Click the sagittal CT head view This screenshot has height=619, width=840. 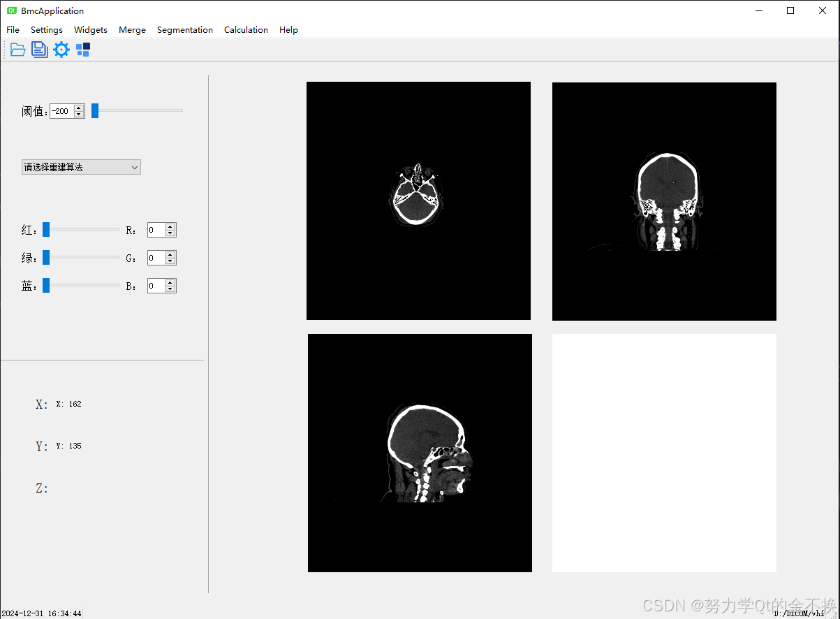coord(420,453)
